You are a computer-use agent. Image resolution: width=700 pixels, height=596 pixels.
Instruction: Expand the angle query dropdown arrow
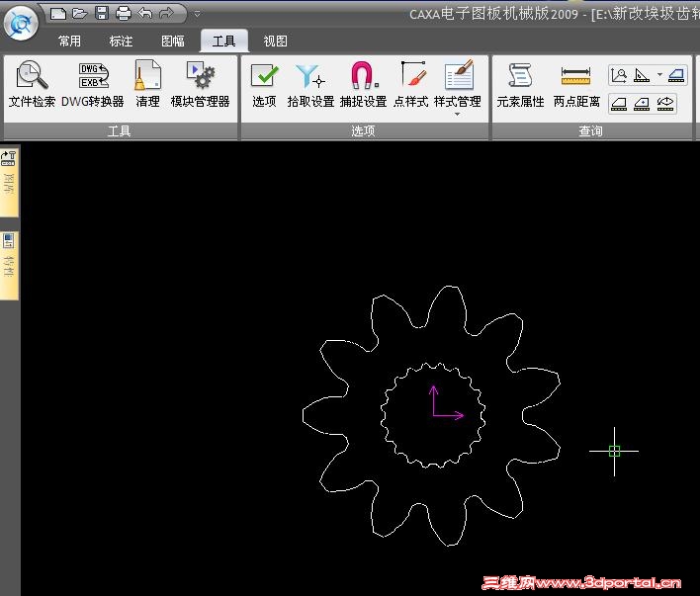[x=659, y=74]
